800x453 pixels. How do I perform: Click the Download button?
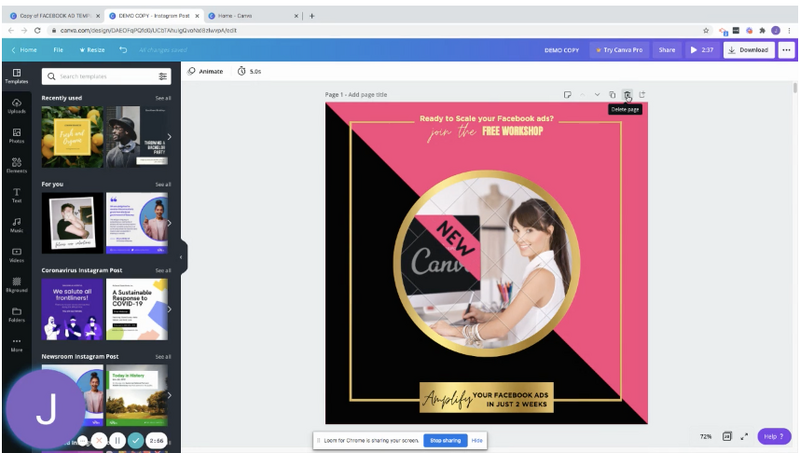[749, 49]
